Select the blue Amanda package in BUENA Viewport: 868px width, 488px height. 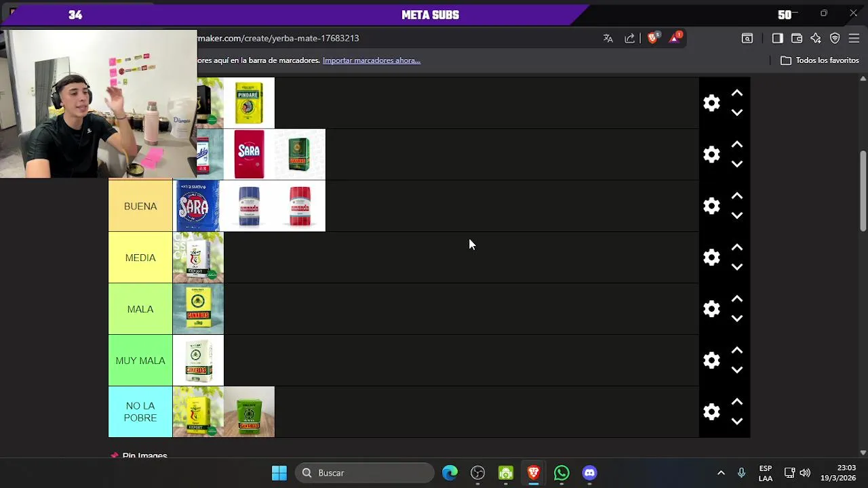[x=249, y=206]
